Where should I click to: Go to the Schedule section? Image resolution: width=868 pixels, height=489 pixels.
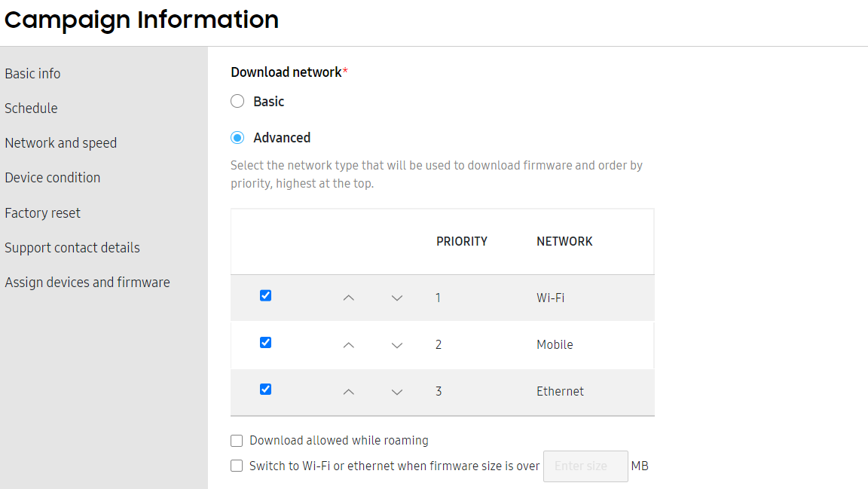(x=31, y=108)
